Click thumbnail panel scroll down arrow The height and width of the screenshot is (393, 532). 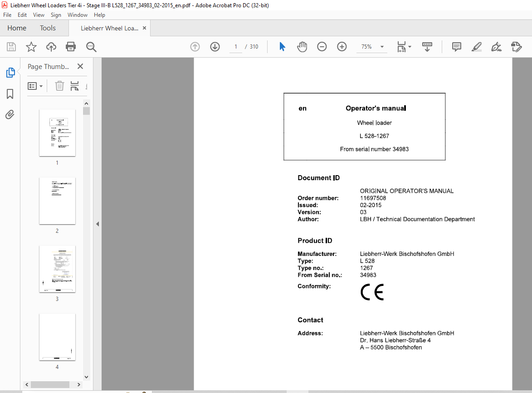click(x=86, y=377)
